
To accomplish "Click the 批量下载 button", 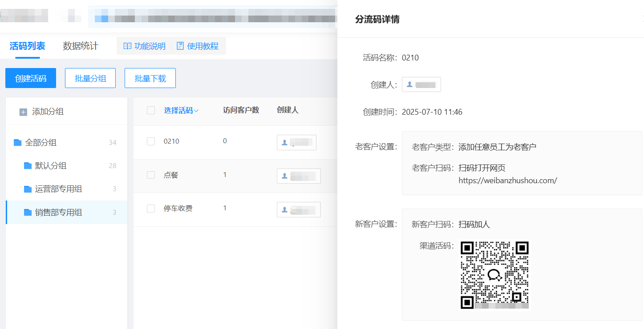I will (150, 78).
